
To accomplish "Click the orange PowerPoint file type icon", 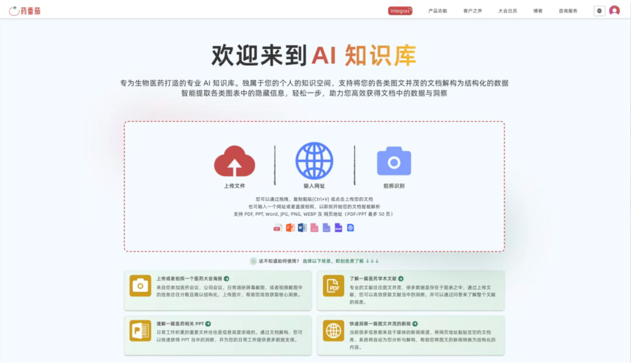I will pos(290,228).
